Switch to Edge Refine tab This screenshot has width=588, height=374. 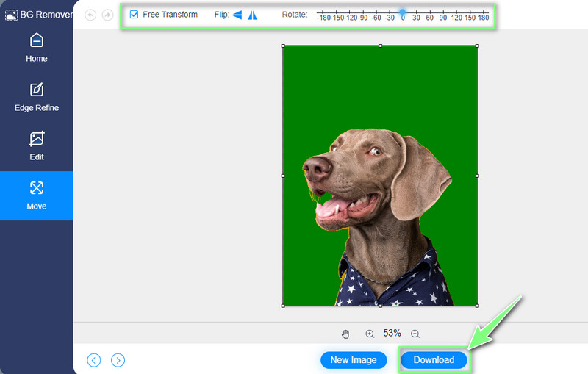point(36,97)
